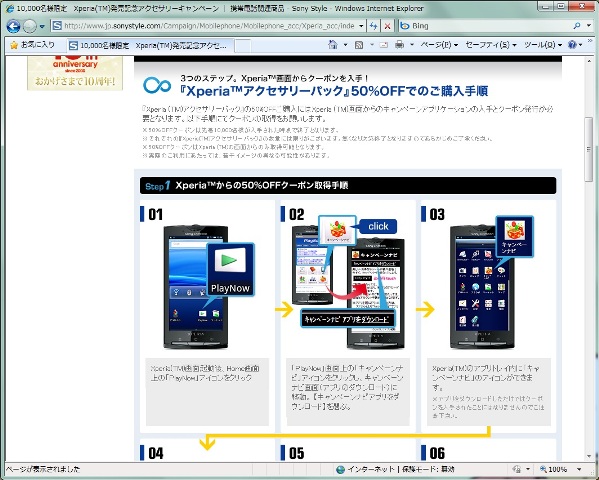Expand the address bar history dropdown
Viewport: 599px width, 480px height.
[361, 26]
